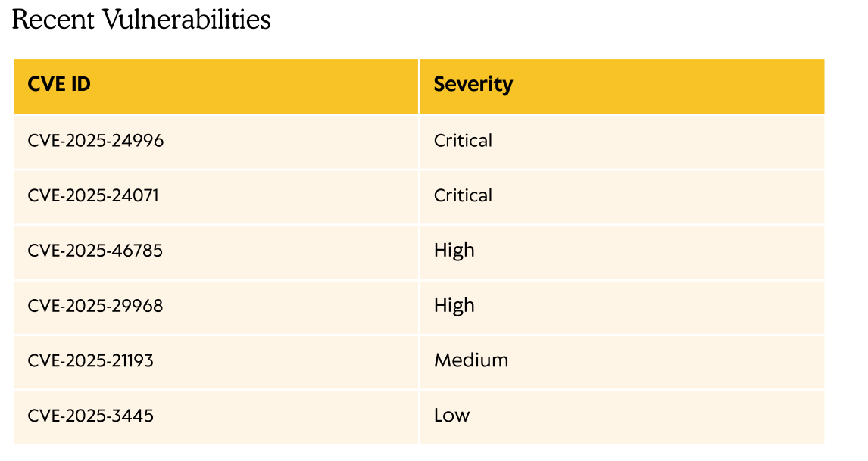
Task: Click the divider between the column headers
Action: [x=419, y=86]
